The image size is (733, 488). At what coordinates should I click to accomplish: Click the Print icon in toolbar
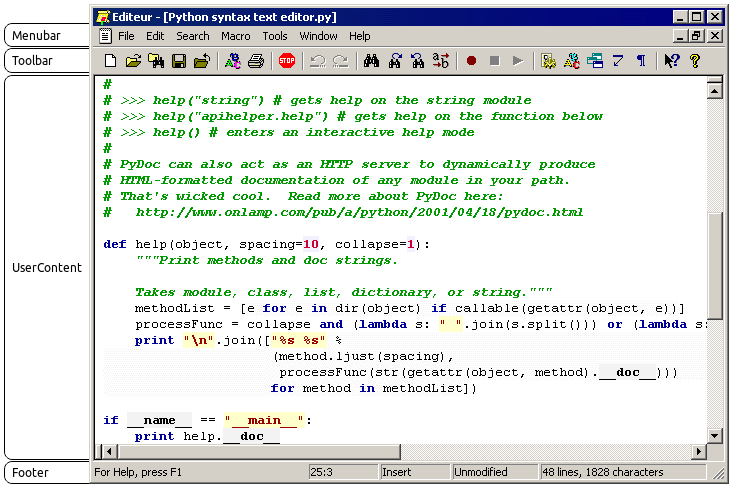[x=255, y=61]
